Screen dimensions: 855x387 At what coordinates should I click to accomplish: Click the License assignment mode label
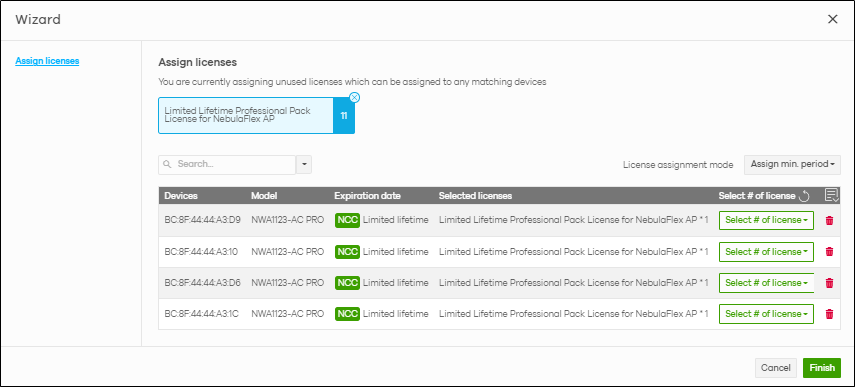tap(678, 165)
